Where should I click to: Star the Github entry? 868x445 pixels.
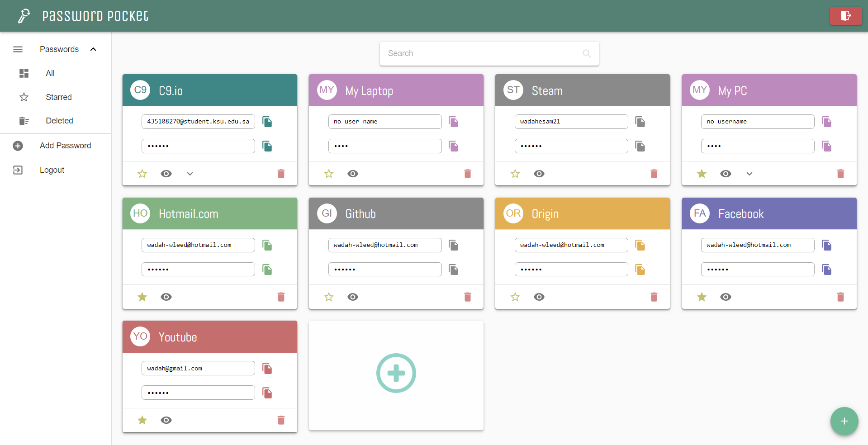tap(329, 297)
